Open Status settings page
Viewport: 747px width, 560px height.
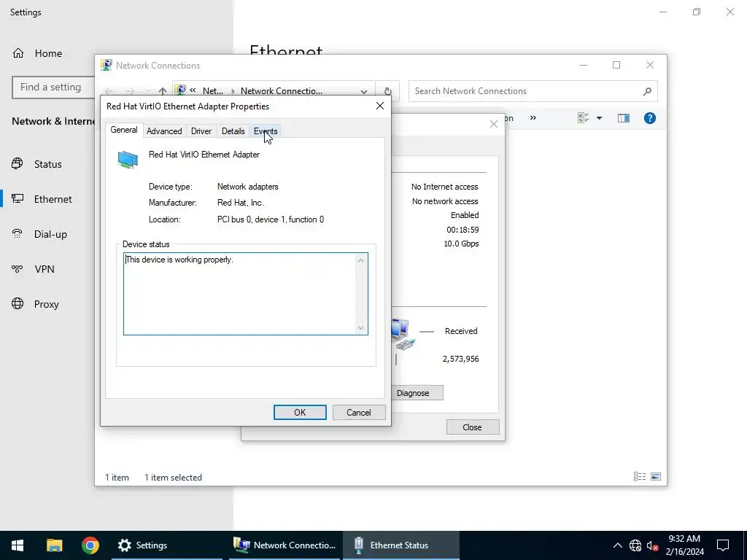(47, 164)
